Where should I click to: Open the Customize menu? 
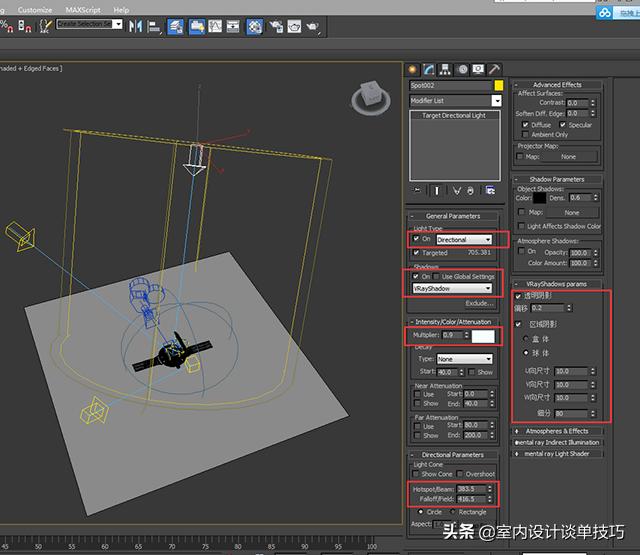point(35,10)
